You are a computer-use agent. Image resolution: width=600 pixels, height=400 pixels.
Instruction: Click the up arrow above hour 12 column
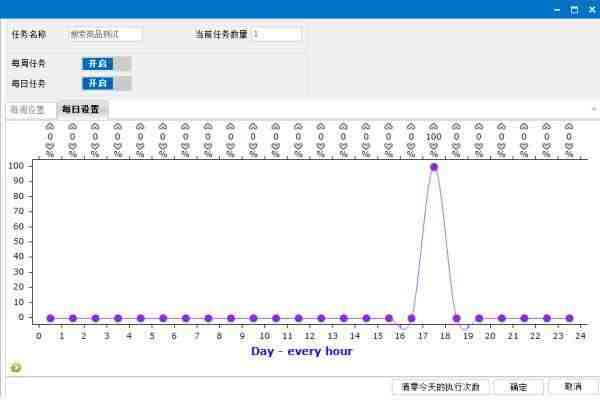coord(321,127)
